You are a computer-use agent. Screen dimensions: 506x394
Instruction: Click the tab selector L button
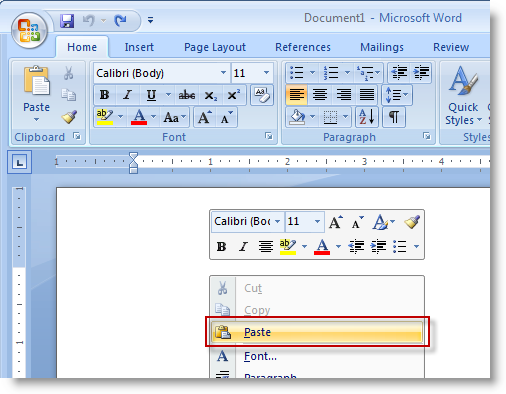click(20, 162)
